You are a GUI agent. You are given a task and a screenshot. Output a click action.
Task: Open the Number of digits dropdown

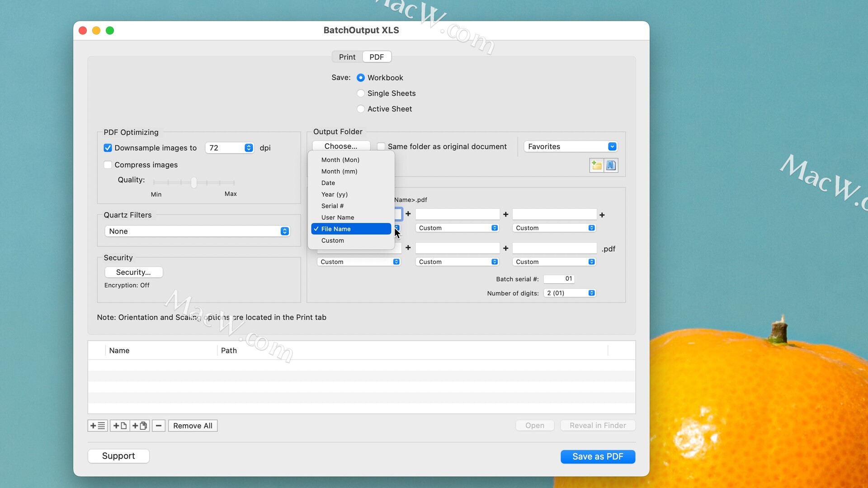tap(570, 293)
